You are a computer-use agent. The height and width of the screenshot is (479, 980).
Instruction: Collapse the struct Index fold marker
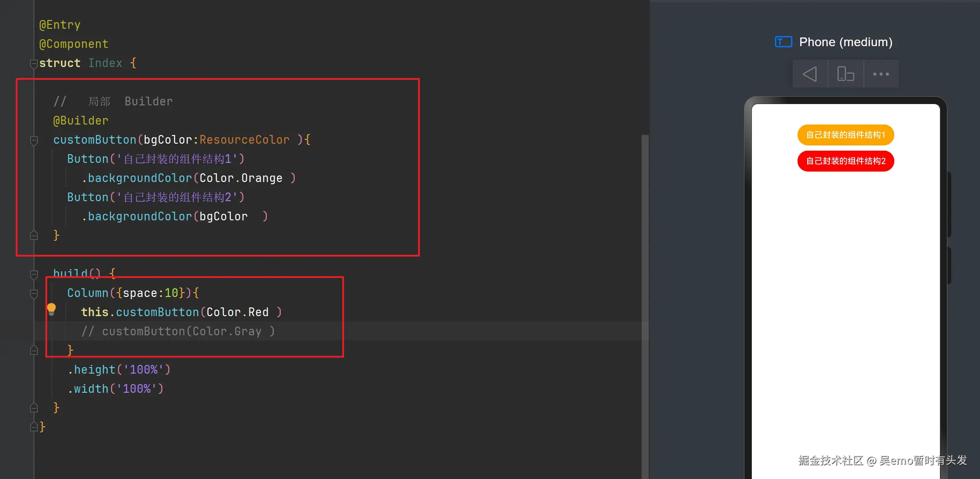click(x=34, y=64)
